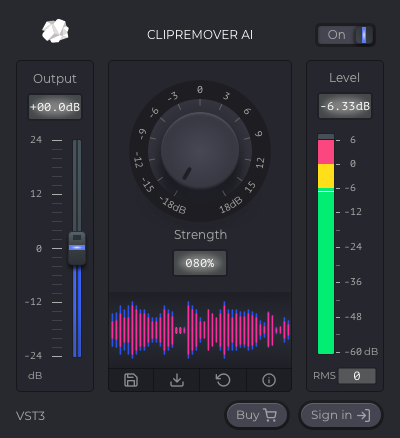Click the crumpled paper logo icon
The width and height of the screenshot is (400, 438).
55,31
